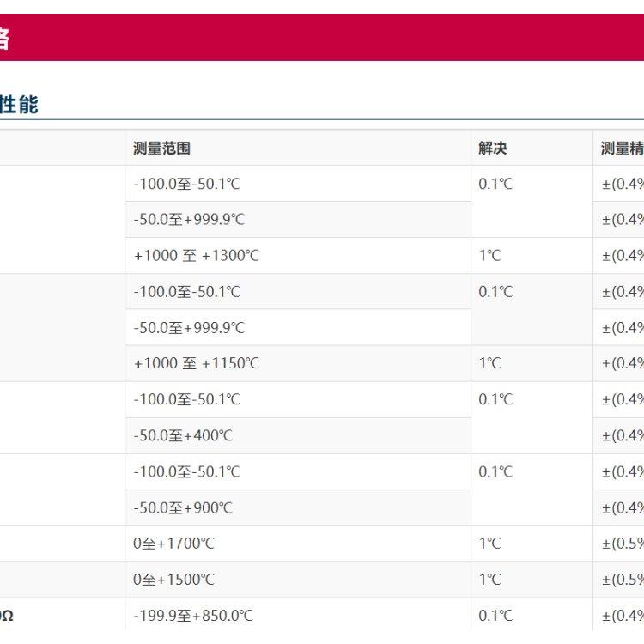The height and width of the screenshot is (644, 644).
Task: Click the ±(0.5% accuracy in 0至+1500℃ row
Action: 623,580
